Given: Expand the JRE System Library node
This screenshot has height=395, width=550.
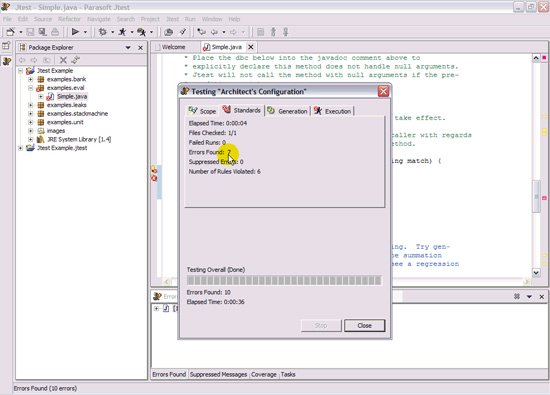Looking at the screenshot, I should (31, 140).
